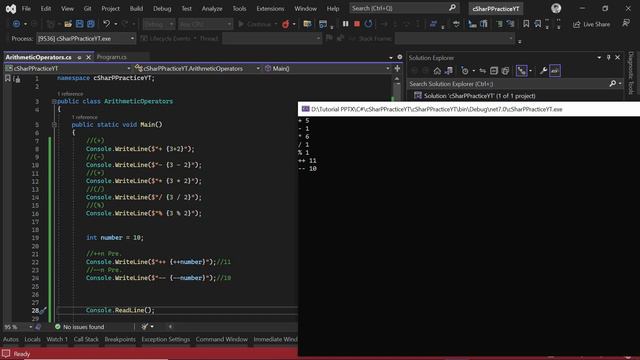
Task: Open the Command Window tab
Action: coord(222,339)
